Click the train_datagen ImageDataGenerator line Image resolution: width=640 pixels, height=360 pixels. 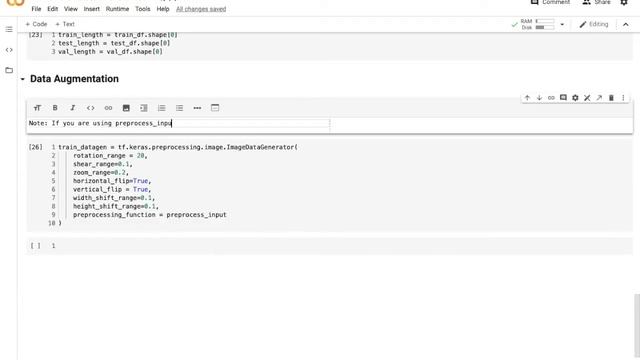tap(178, 147)
